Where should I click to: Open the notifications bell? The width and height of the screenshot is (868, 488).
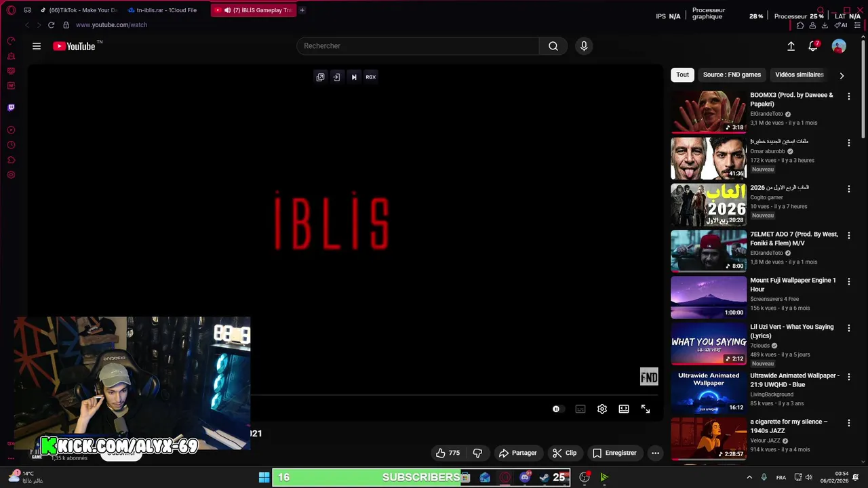tap(813, 46)
